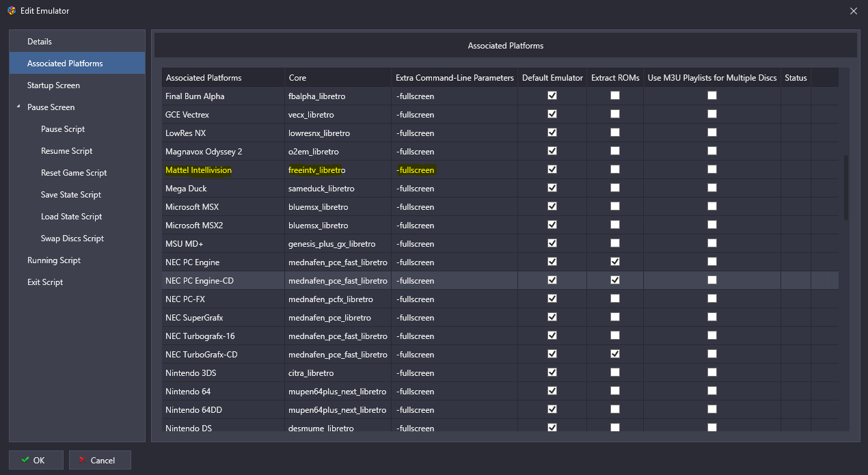Open the Load State Script page

tap(71, 217)
